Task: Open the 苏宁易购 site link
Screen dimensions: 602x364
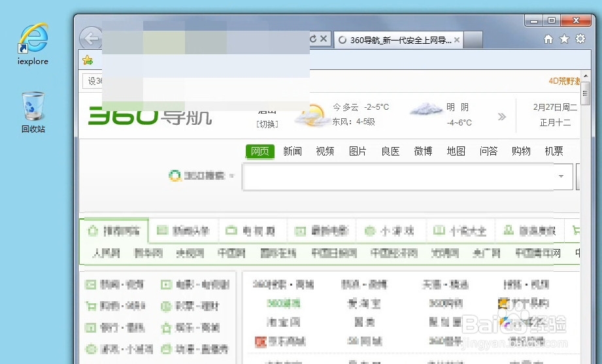Action: click(524, 304)
